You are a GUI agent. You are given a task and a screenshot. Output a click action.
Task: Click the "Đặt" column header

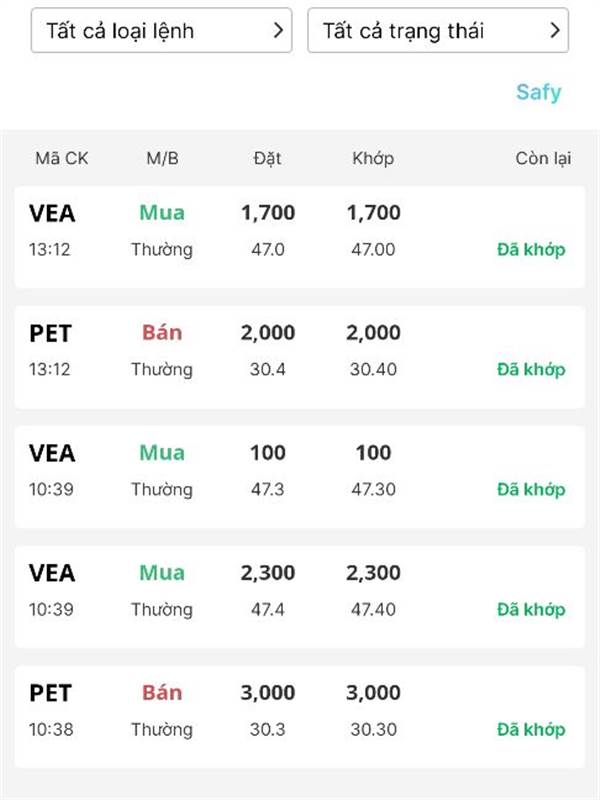tap(267, 158)
